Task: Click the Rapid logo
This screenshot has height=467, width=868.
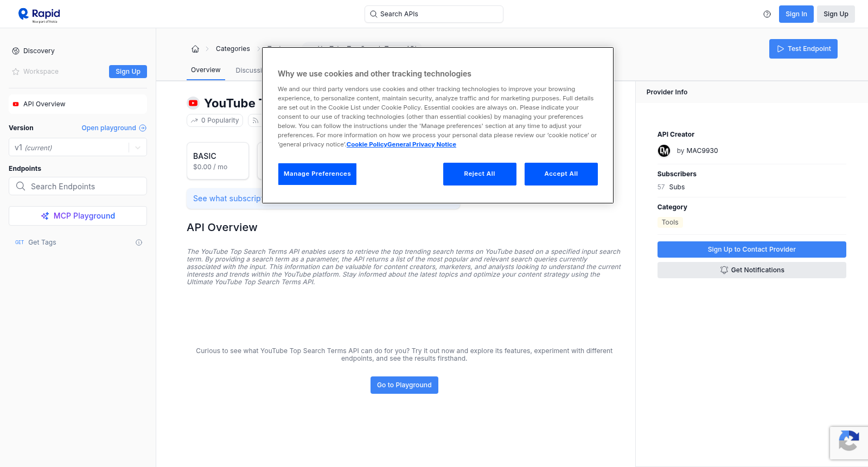Action: [x=39, y=15]
